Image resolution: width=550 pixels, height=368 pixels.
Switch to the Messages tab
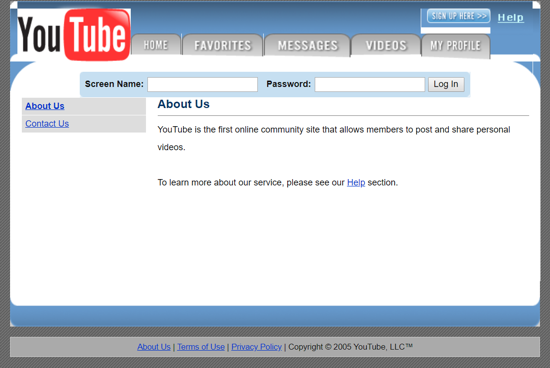click(308, 45)
